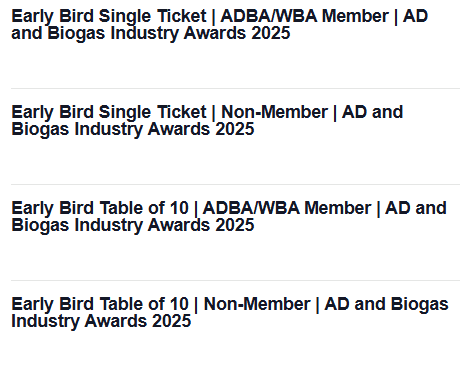This screenshot has width=460, height=369.
Task: Click 'ADBA/WBA Member' text in the Table of 10 title
Action: pyautogui.click(x=287, y=208)
